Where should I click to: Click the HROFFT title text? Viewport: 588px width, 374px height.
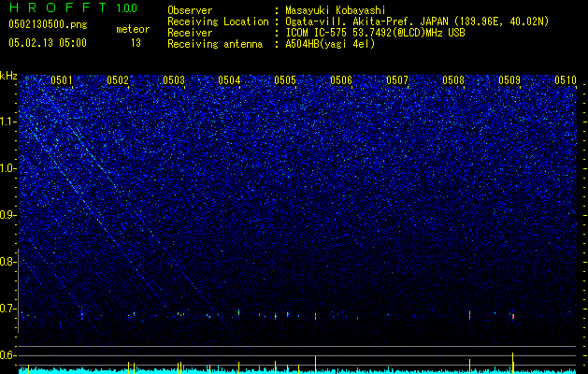click(x=59, y=7)
